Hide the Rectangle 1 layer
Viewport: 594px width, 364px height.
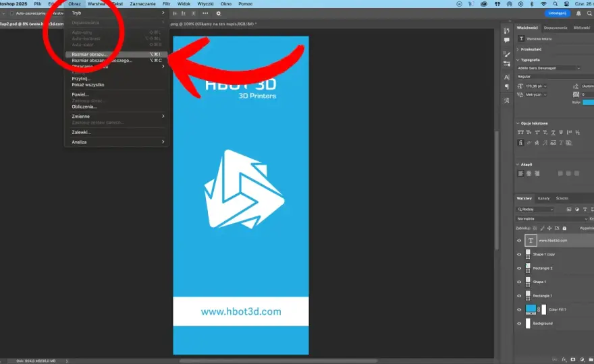519,296
